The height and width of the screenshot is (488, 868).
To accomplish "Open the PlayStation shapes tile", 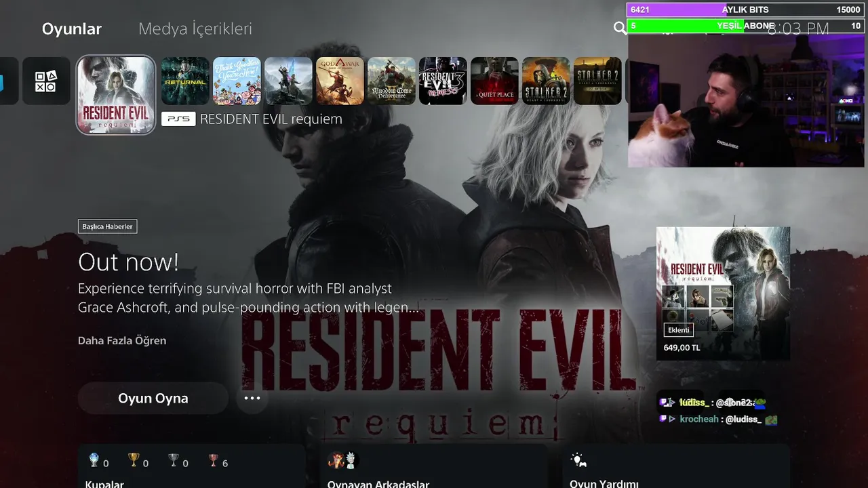I will click(46, 81).
